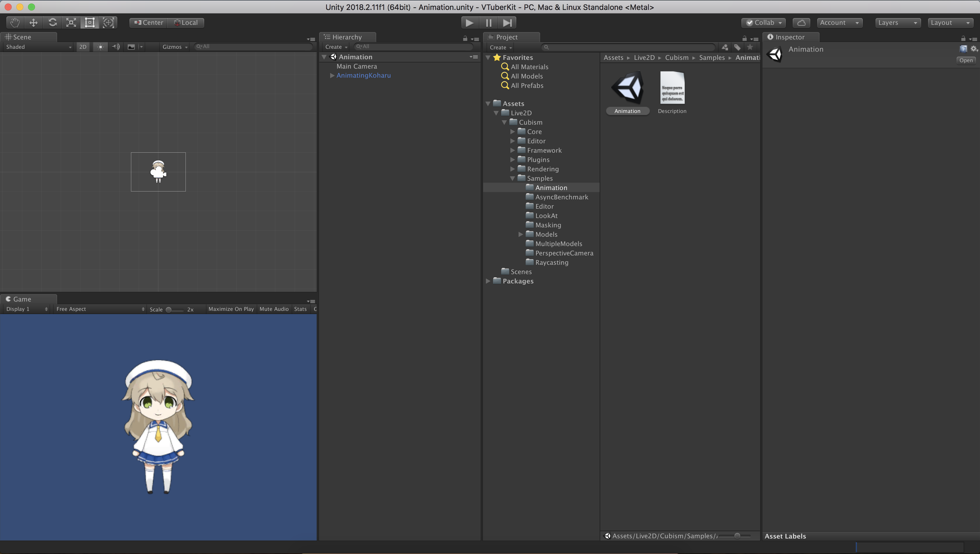The height and width of the screenshot is (554, 980).
Task: Switch to the Inspector tab
Action: (x=790, y=37)
